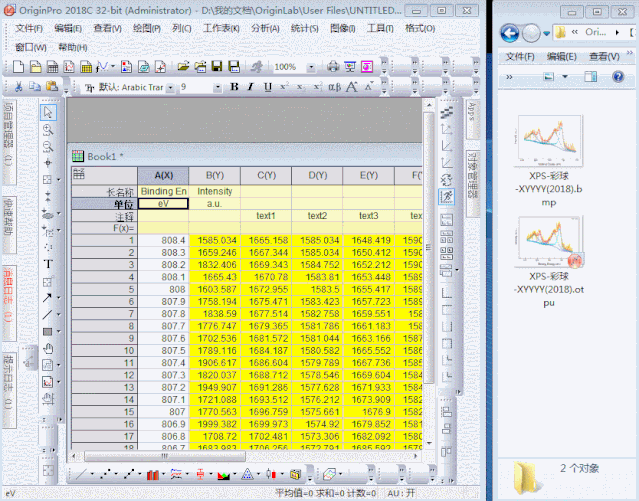Select the Text tool (T) in the tools bar

click(48, 264)
